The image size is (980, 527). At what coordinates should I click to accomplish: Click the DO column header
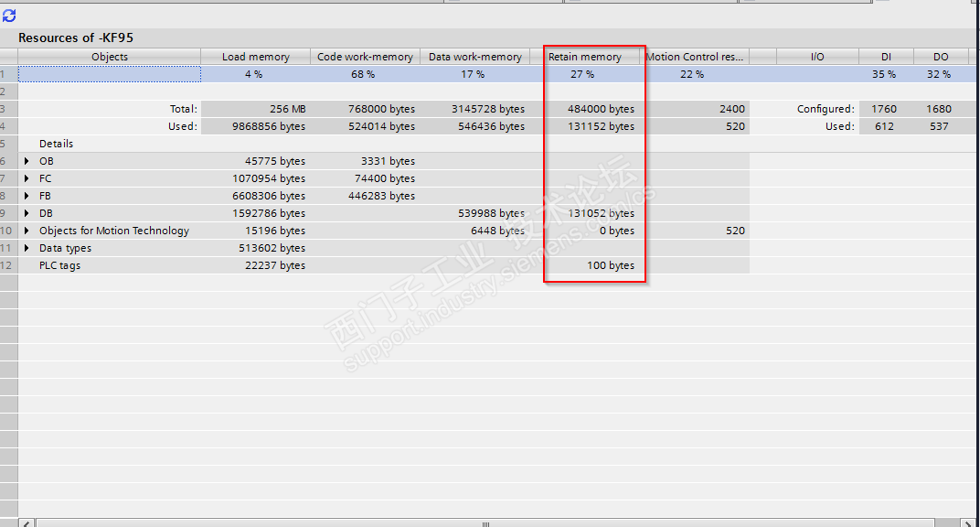tap(942, 57)
